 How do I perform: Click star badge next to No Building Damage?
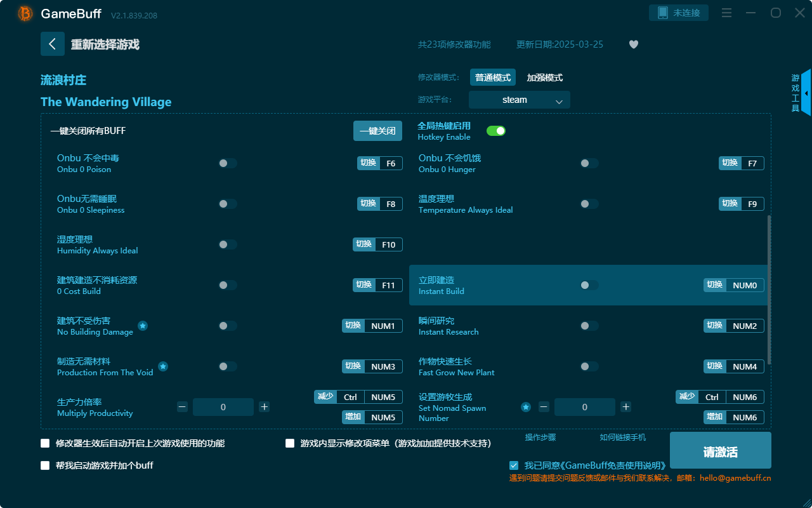point(143,326)
